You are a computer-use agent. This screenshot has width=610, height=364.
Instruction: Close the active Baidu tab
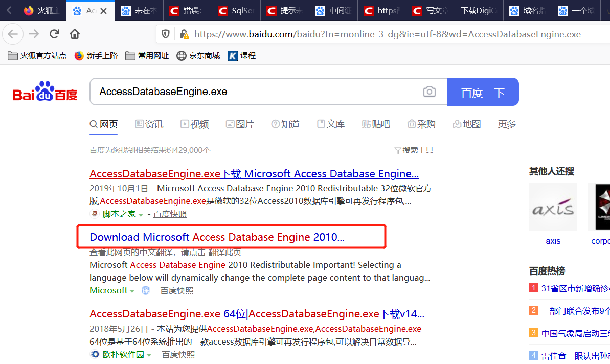pos(103,11)
